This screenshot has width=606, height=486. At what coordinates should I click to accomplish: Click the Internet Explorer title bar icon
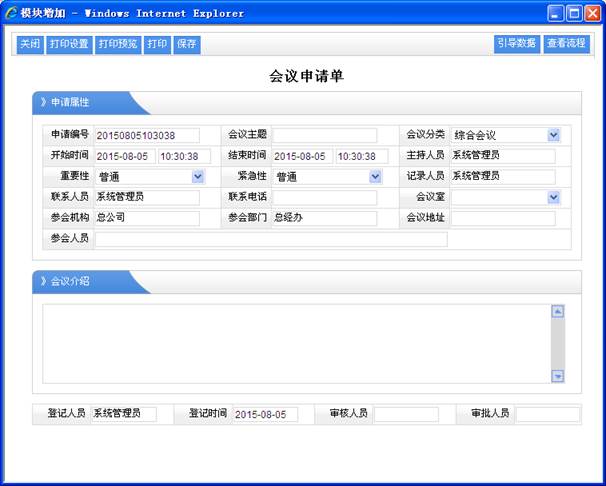click(x=11, y=13)
